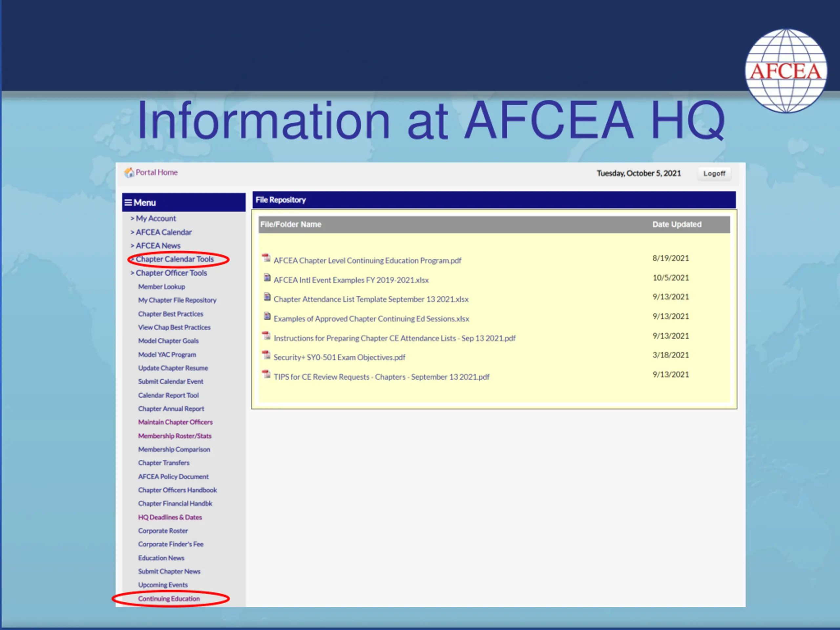Image resolution: width=840 pixels, height=630 pixels.
Task: Open Member Lookup in the menu
Action: pyautogui.click(x=162, y=287)
